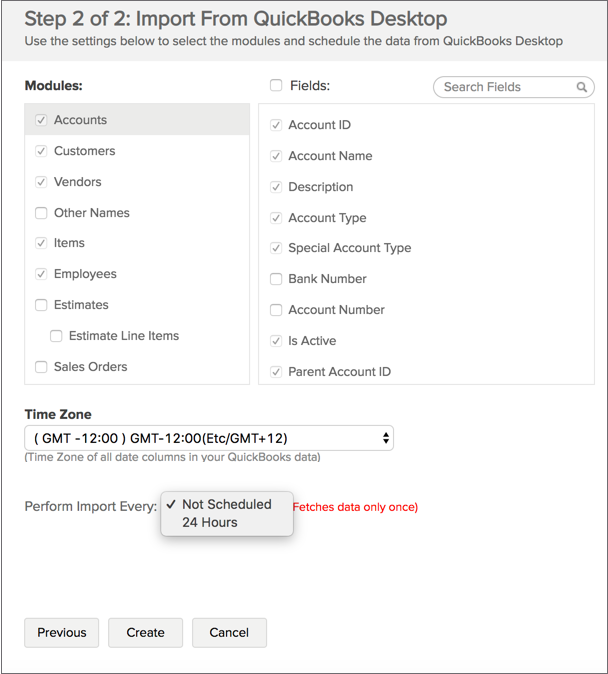The image size is (608, 674).
Task: Uncheck the Is Active field checkbox
Action: (276, 341)
